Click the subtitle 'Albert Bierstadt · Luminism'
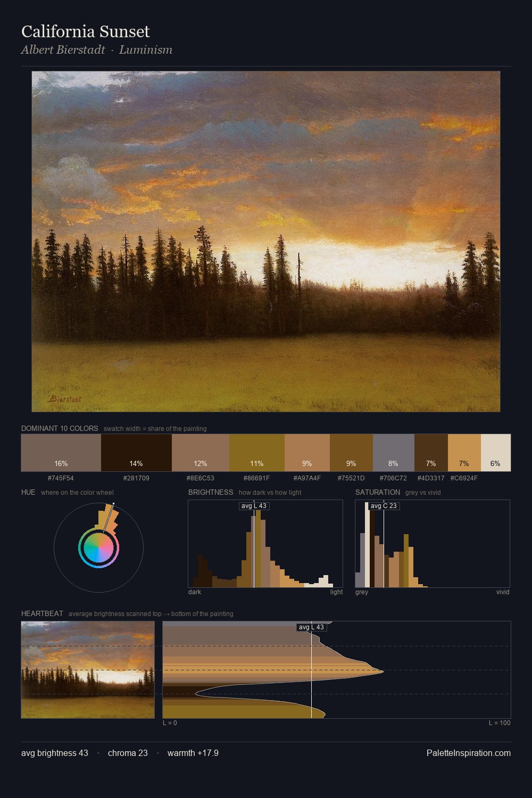This screenshot has height=798, width=532. pos(97,50)
